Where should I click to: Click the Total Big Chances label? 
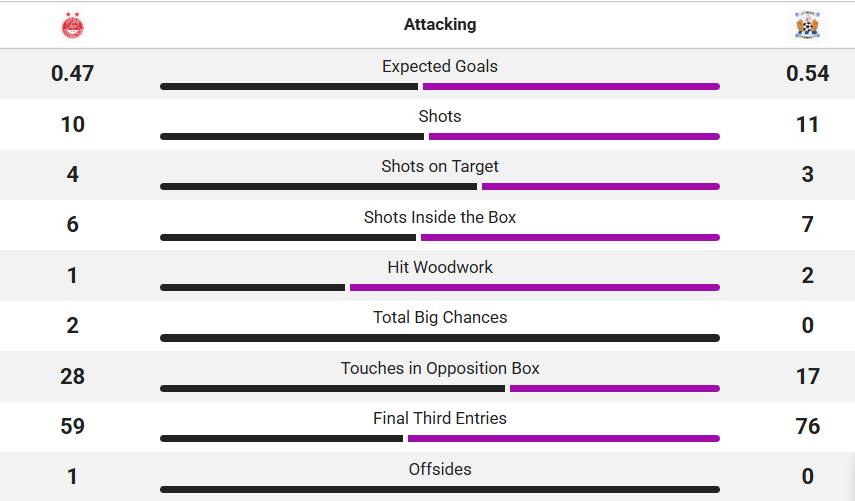click(x=440, y=317)
